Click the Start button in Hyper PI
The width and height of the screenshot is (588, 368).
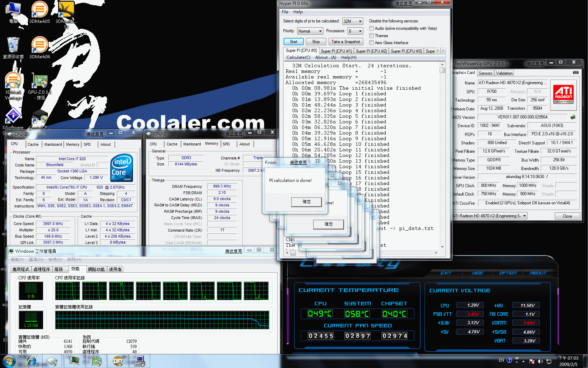tap(293, 42)
